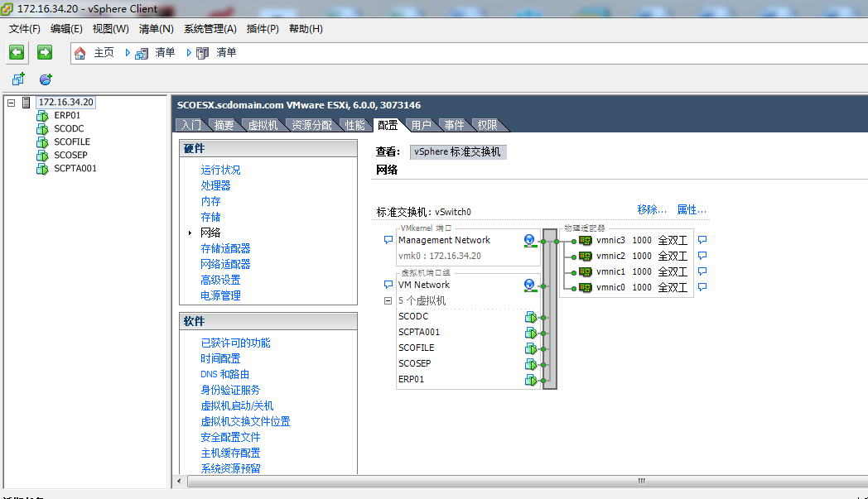Click the SCODC VM icon in vSwitch0 diagram
868x499 pixels.
(x=531, y=317)
